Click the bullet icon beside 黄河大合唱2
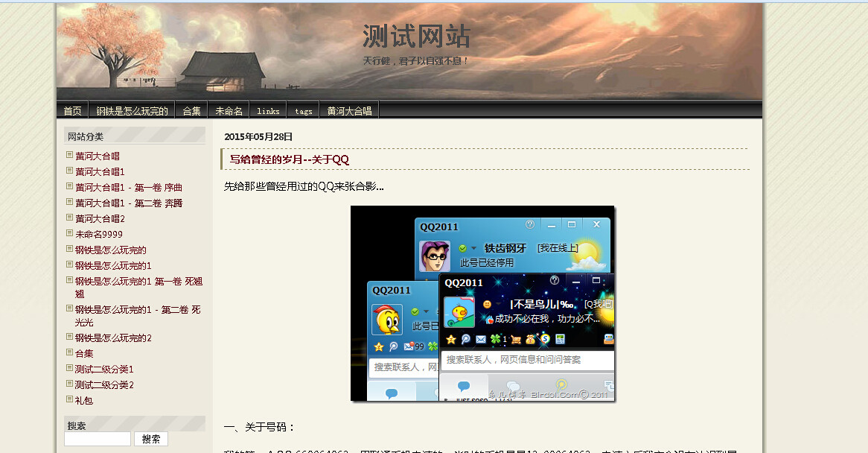The image size is (868, 453). [69, 217]
